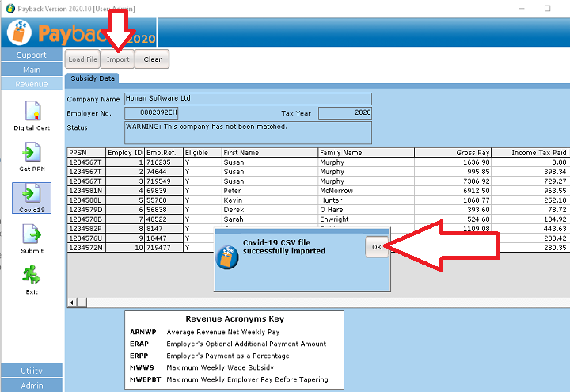Open the Admin sidebar section

(32, 385)
